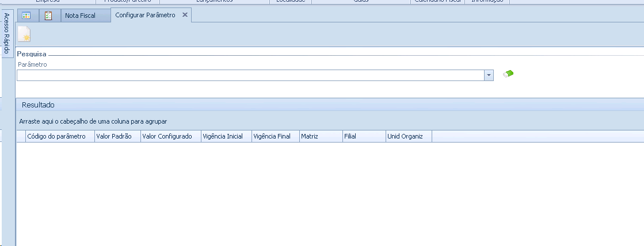The height and width of the screenshot is (246, 644).
Task: Sort results by Matriz column
Action: (320, 136)
